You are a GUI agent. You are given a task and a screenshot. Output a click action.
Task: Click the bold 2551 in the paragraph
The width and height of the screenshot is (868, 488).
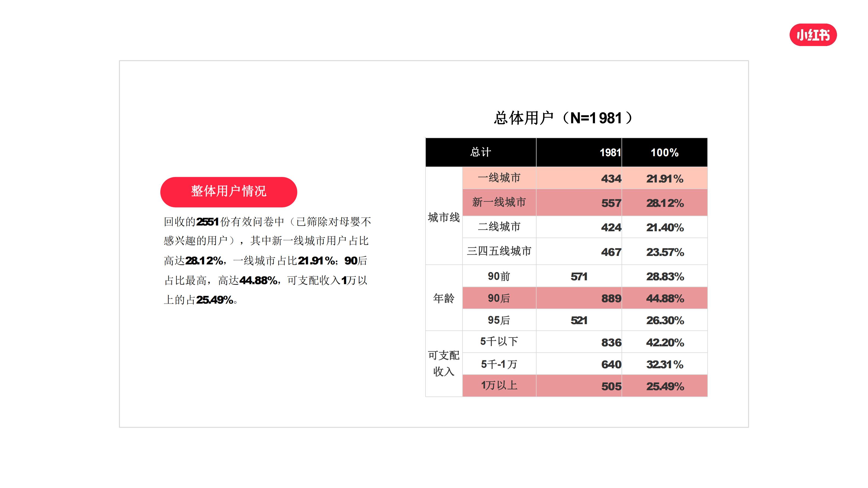click(x=208, y=222)
